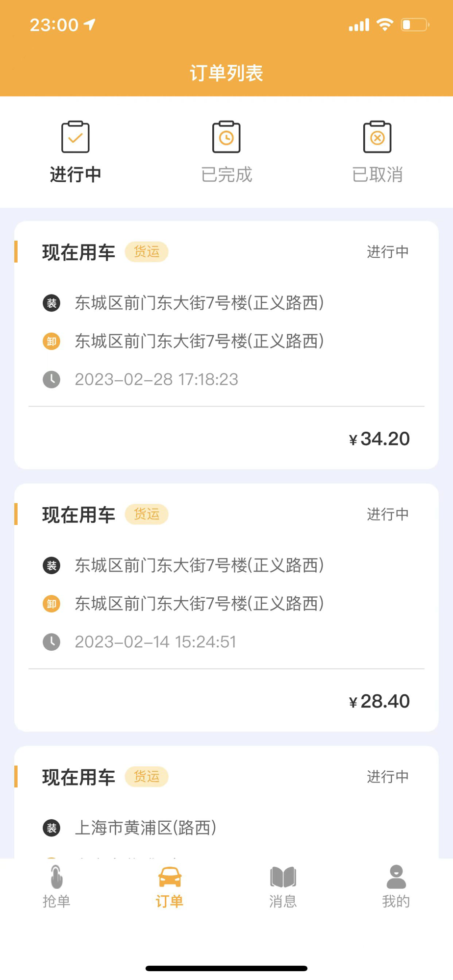Tap the orange 卸 icon of second order
The height and width of the screenshot is (980, 453).
[51, 604]
